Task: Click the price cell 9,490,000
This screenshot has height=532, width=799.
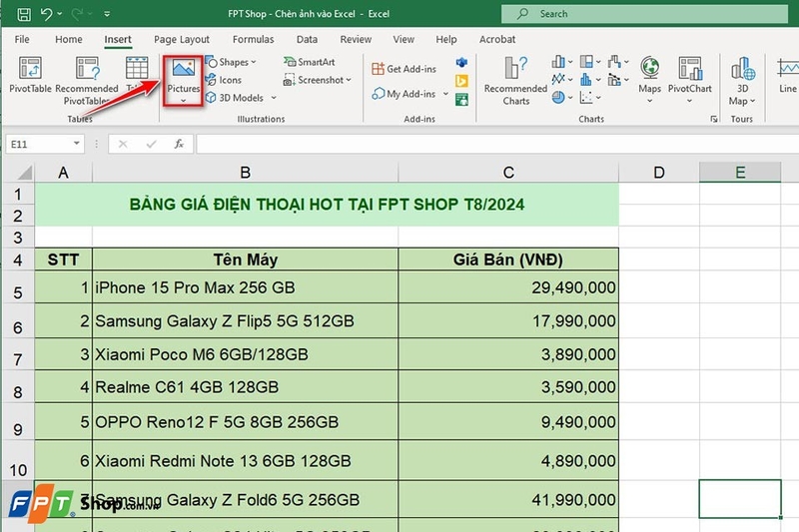Action: 508,422
